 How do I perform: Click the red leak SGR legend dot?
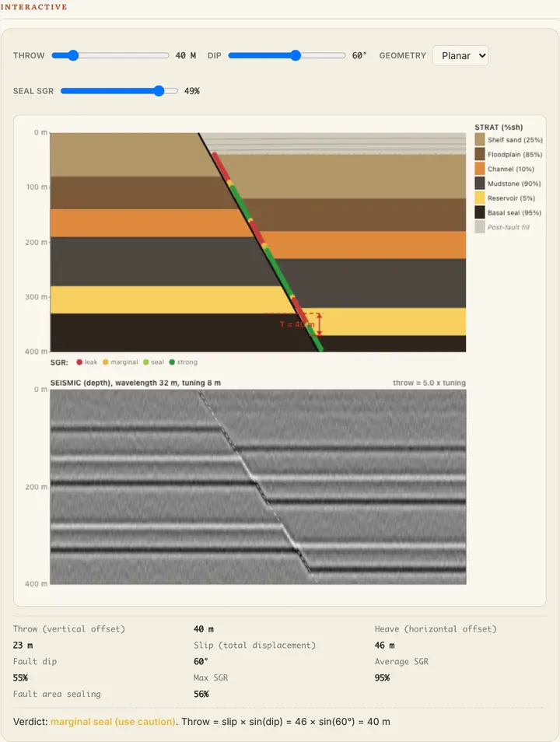coord(79,362)
